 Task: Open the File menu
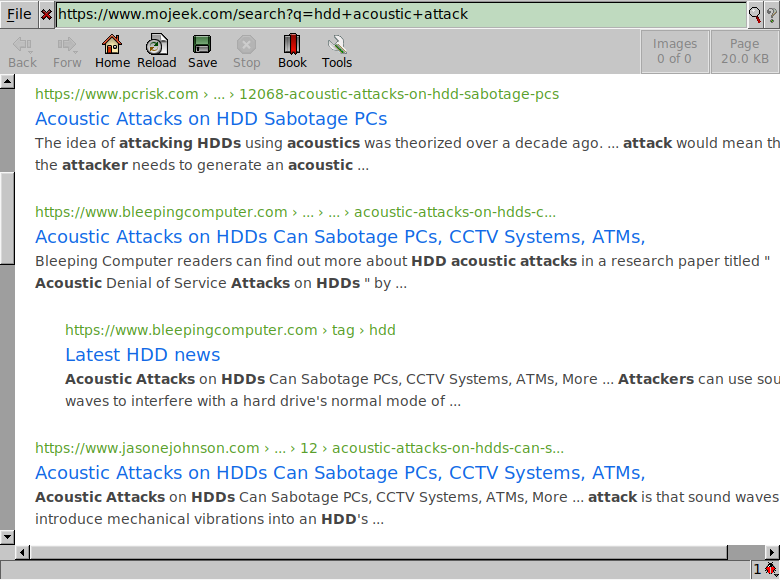tap(19, 14)
